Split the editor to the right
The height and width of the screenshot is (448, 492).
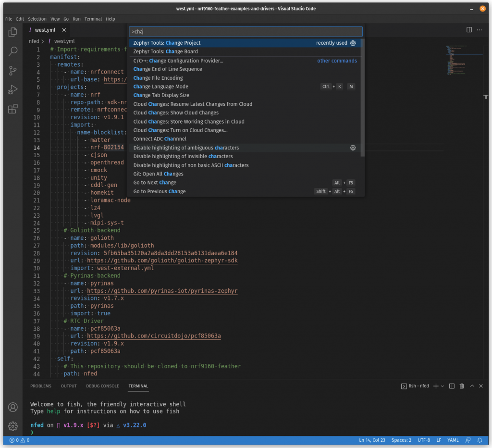pos(469,30)
